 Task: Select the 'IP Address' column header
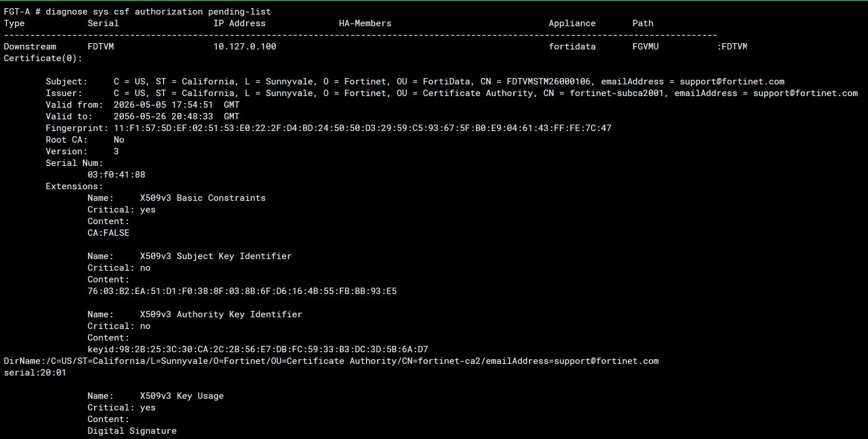[240, 23]
